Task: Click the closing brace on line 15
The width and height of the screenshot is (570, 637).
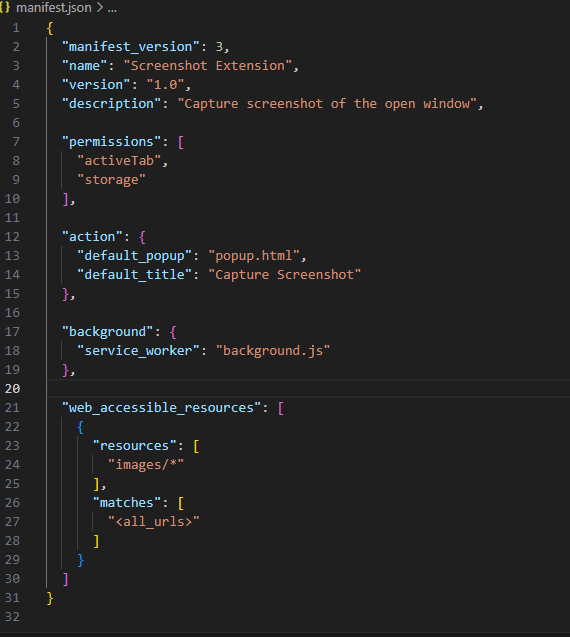Action: (65, 294)
